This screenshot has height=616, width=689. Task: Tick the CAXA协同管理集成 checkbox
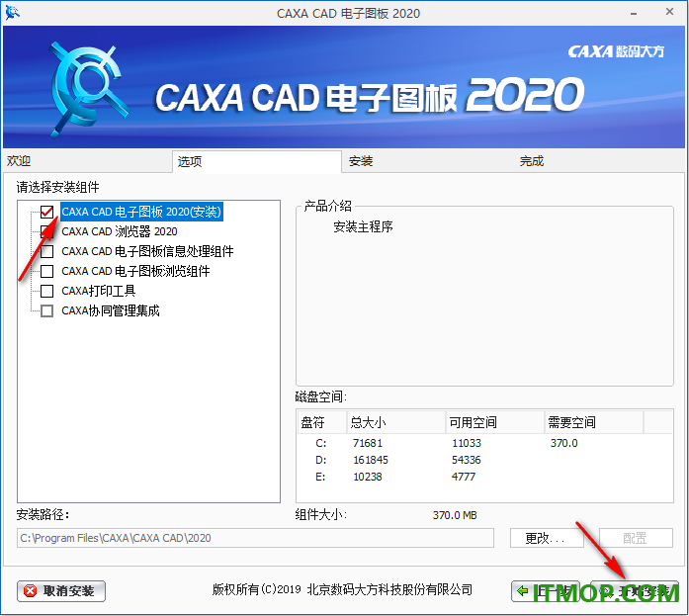[x=47, y=311]
